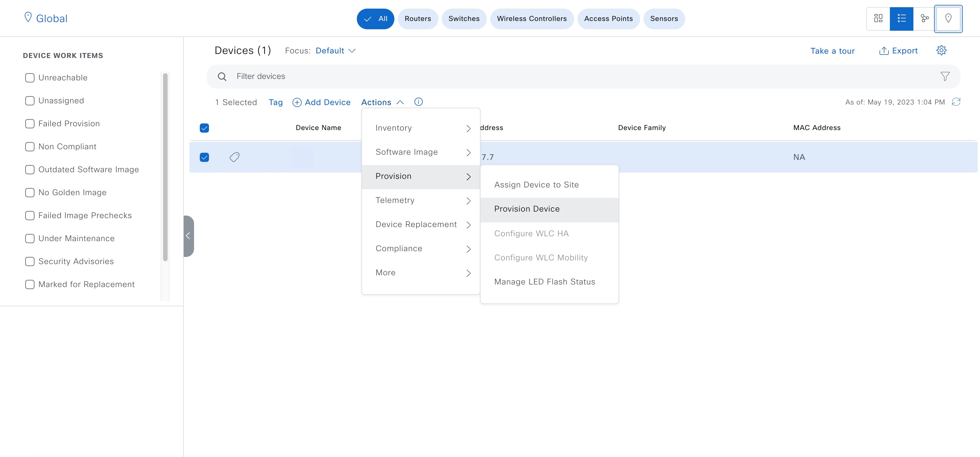Select the list view icon
The image size is (980, 457).
pyautogui.click(x=901, y=18)
